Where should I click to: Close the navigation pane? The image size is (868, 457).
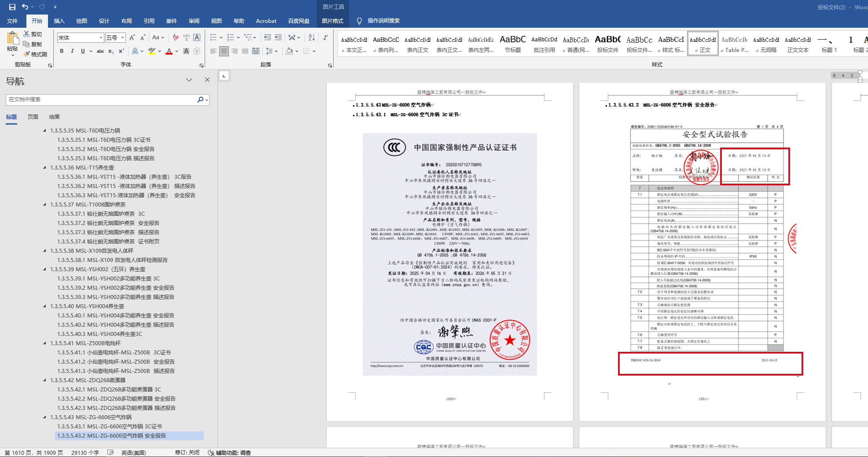click(x=207, y=80)
